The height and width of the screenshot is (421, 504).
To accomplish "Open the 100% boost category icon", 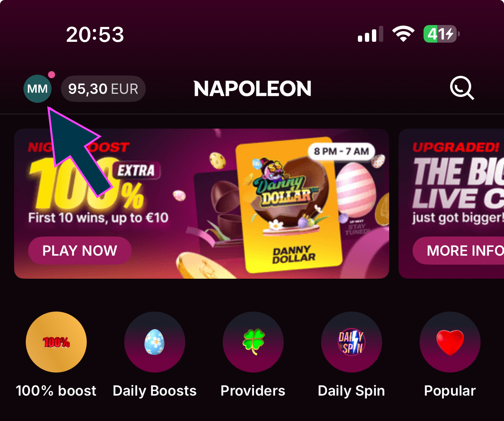I will coord(56,342).
